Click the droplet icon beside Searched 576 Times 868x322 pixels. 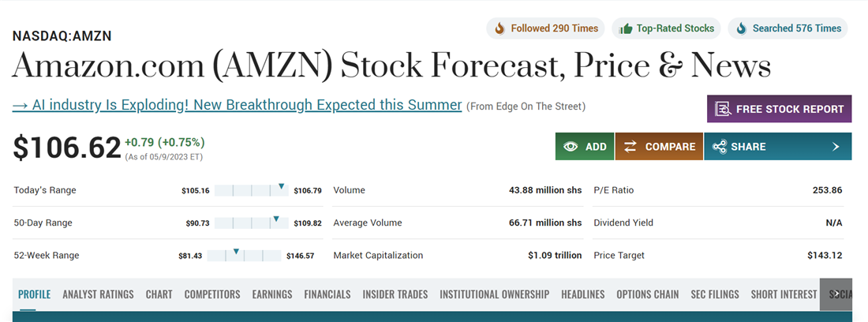click(741, 28)
